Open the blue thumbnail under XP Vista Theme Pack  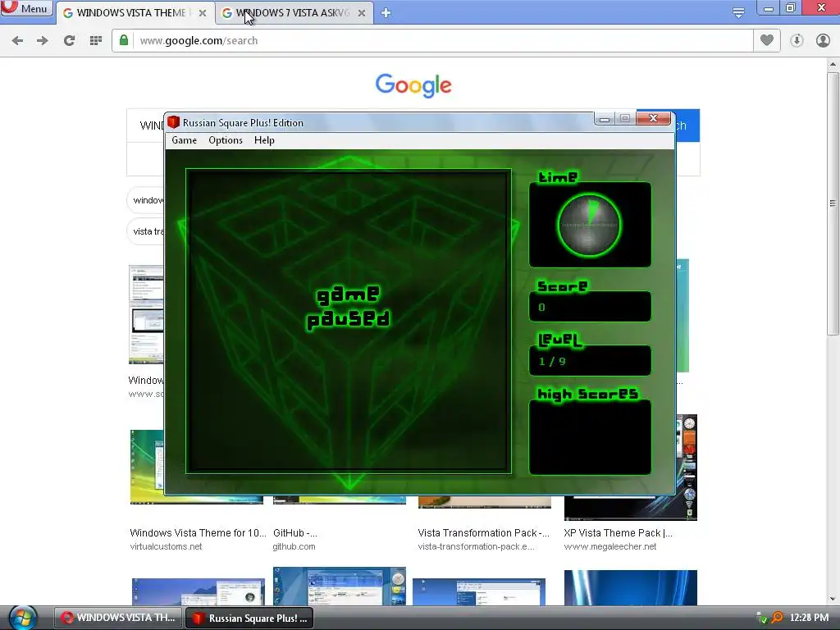pyautogui.click(x=631, y=587)
